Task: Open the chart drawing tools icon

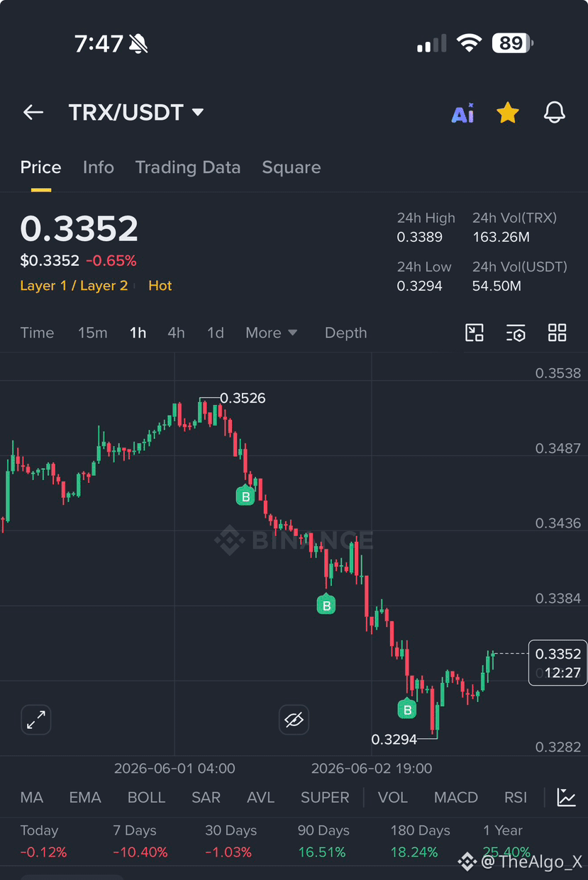Action: (x=475, y=333)
